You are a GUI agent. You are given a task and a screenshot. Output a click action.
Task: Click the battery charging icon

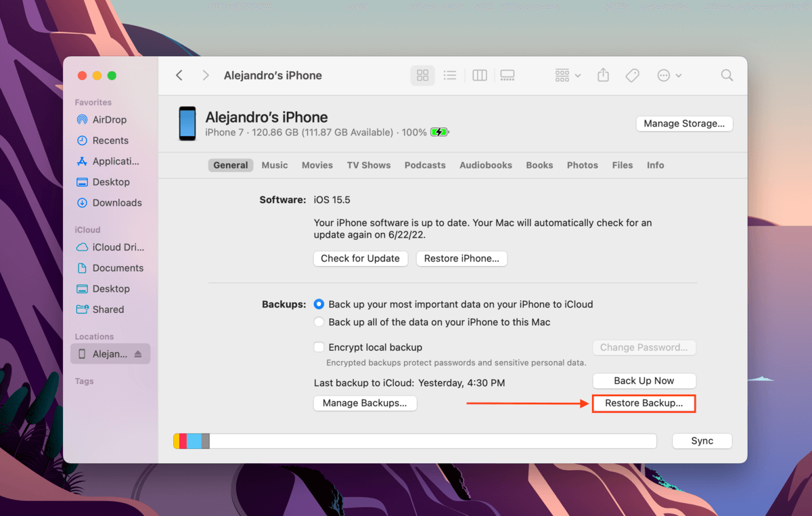click(440, 133)
